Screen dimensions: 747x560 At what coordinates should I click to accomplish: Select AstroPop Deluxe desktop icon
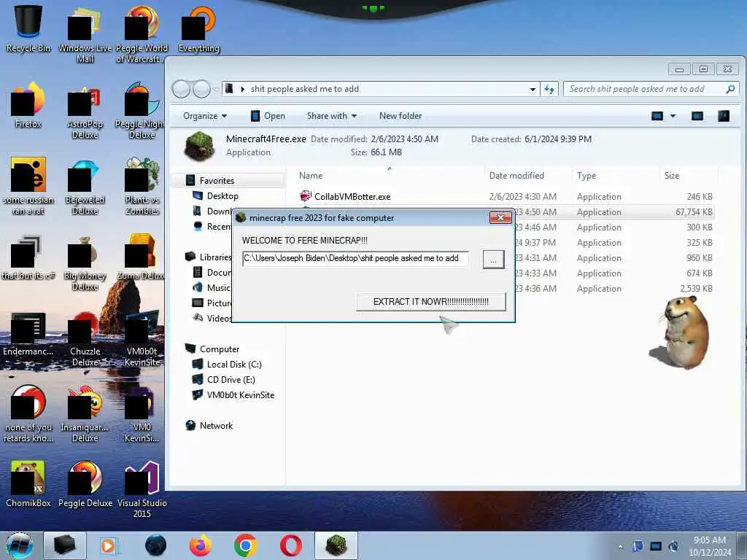(85, 111)
